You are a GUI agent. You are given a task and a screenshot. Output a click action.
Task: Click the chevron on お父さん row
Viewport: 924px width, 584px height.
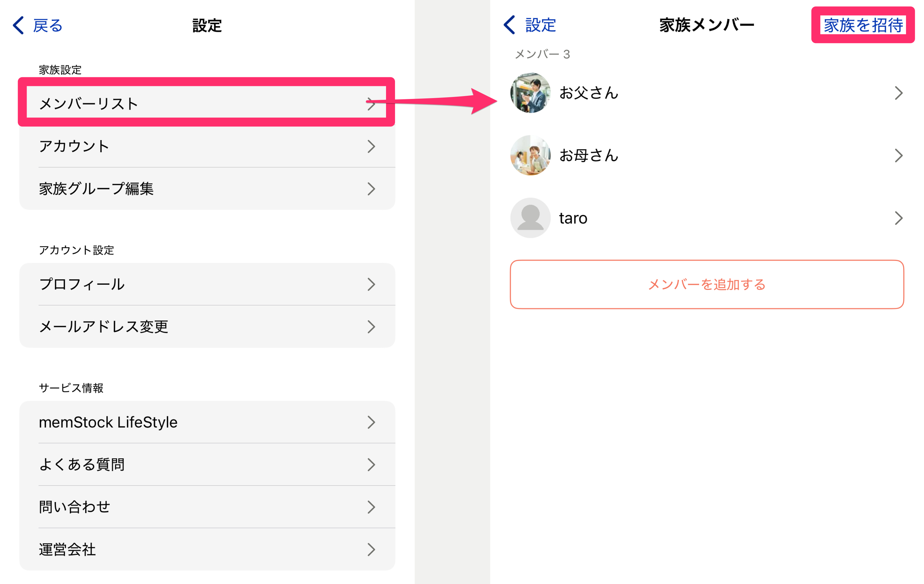click(x=898, y=93)
